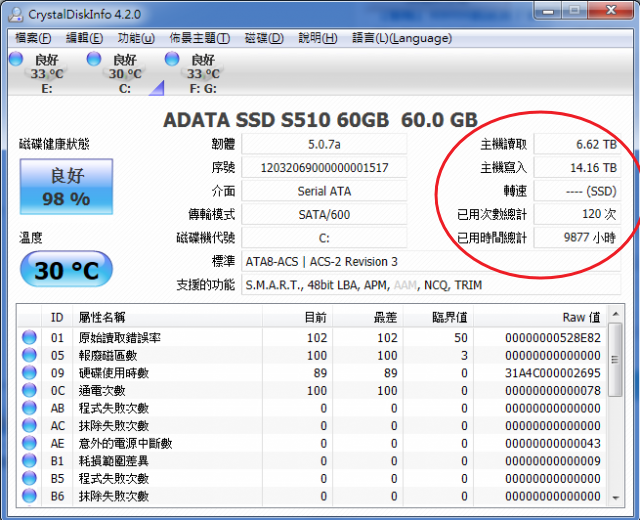Open the 磁碟(D) menu
This screenshot has width=640, height=520.
coord(264,38)
